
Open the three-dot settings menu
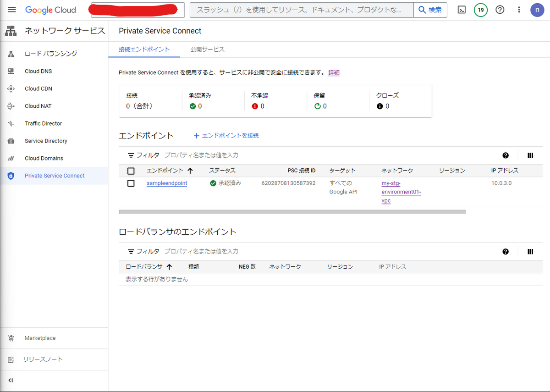click(x=519, y=10)
